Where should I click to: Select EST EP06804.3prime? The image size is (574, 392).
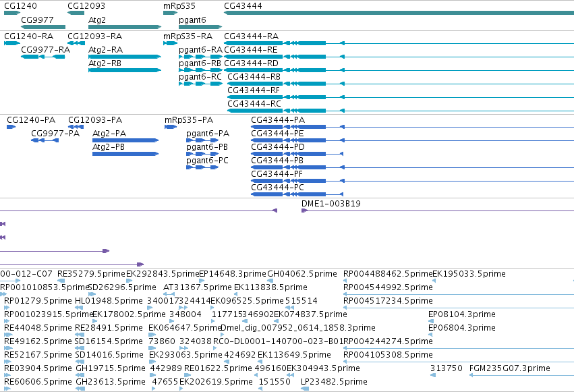click(462, 328)
